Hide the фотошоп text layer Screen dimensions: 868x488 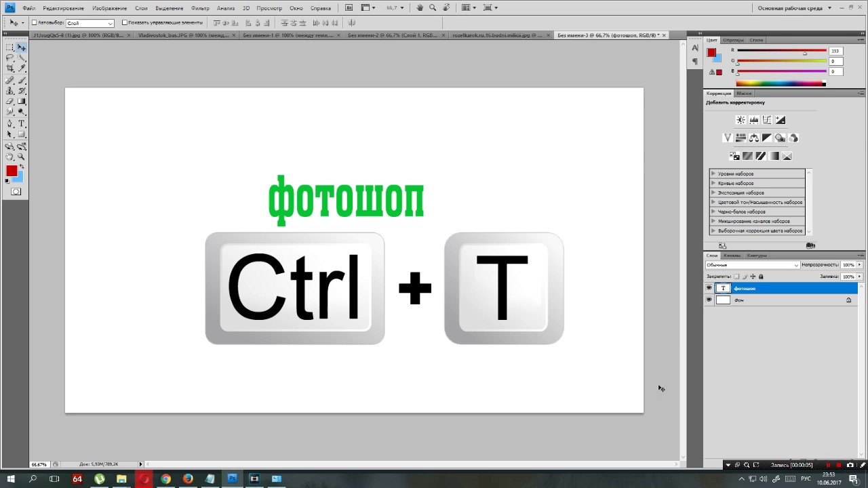pos(709,288)
